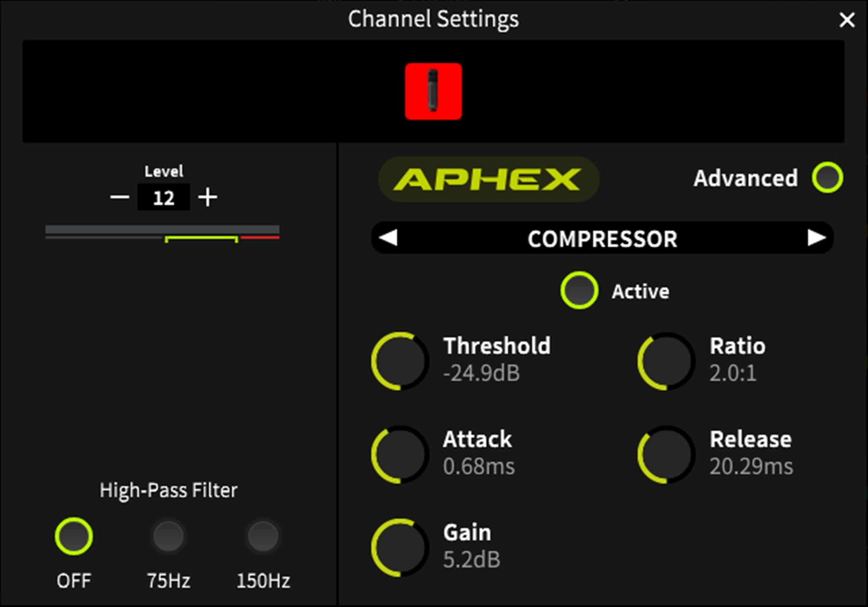Viewport: 868px width, 607px height.
Task: Select the 150Hz high-pass filter
Action: click(263, 536)
